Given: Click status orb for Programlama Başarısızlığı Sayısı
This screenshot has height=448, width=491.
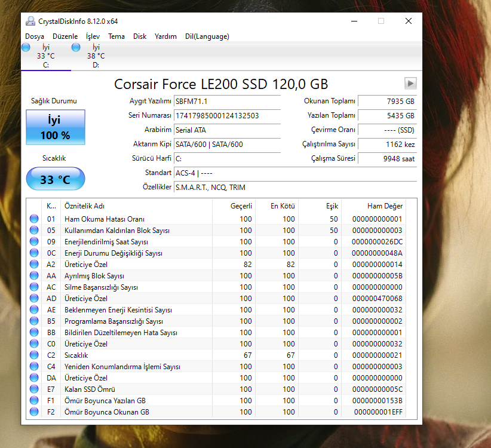Looking at the screenshot, I should click(x=34, y=321).
